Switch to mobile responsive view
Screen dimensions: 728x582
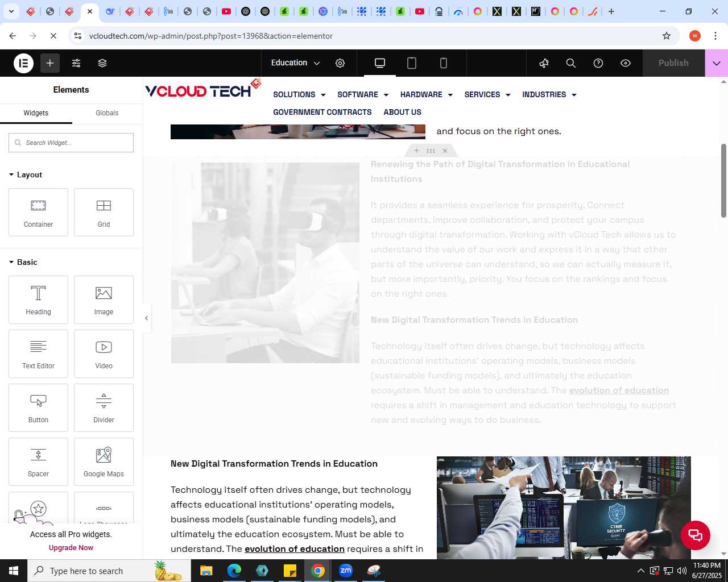[444, 63]
